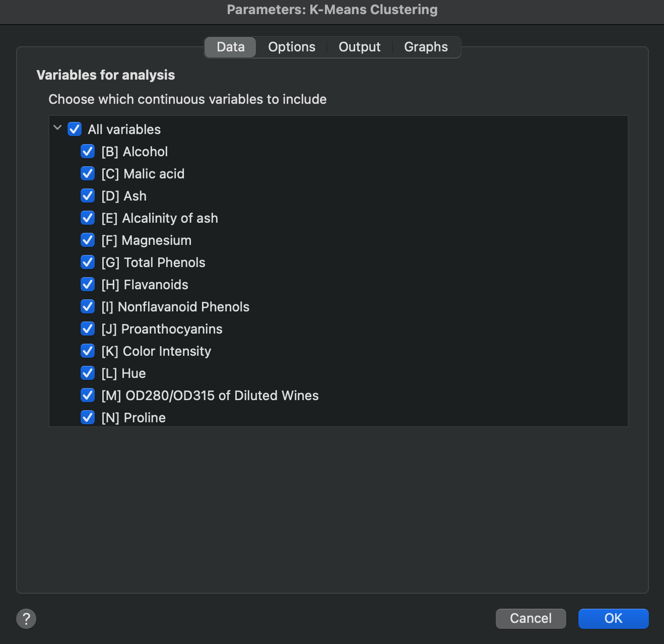
Task: Go to the Graphs tab
Action: tap(426, 47)
